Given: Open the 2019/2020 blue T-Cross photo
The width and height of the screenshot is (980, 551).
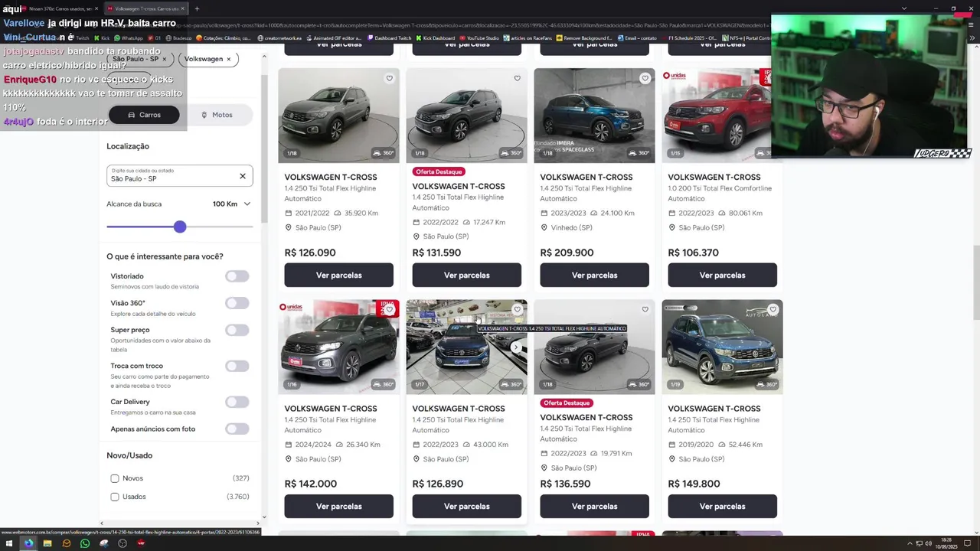Looking at the screenshot, I should click(722, 347).
